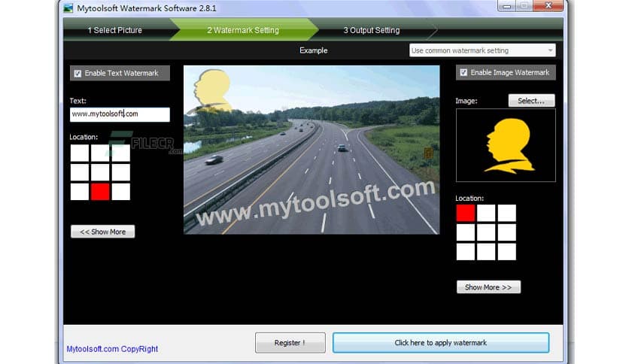
Task: Go to 3 Output Setting step
Action: click(372, 30)
